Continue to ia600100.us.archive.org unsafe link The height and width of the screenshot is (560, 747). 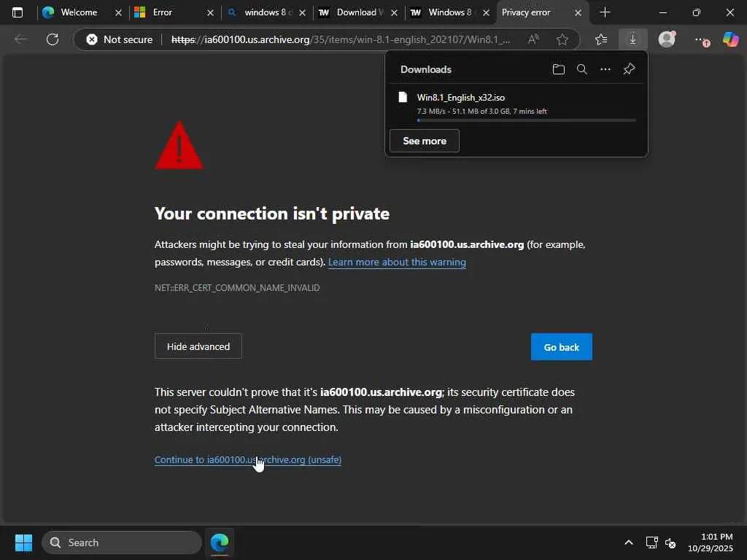click(x=248, y=459)
